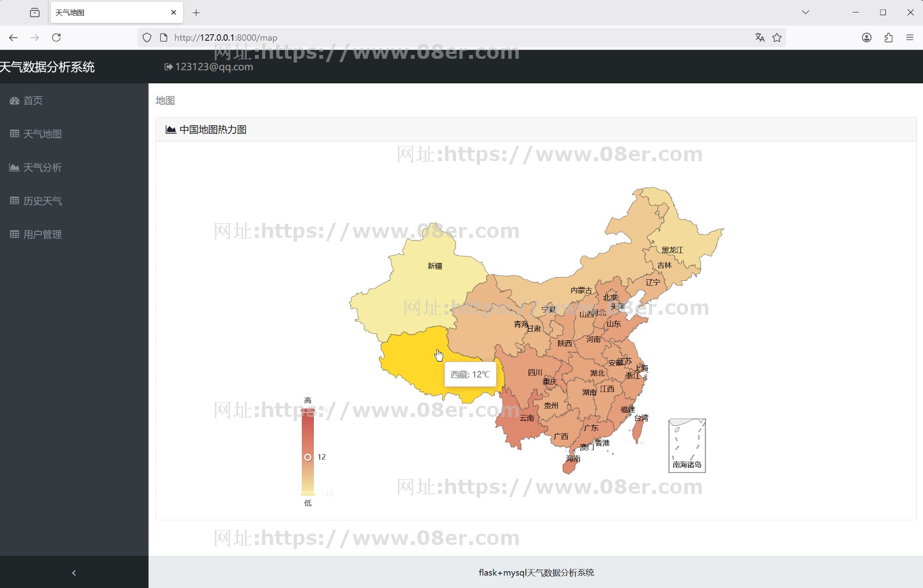Expand the list all tabs dropdown
This screenshot has height=588, width=923.
coord(805,13)
